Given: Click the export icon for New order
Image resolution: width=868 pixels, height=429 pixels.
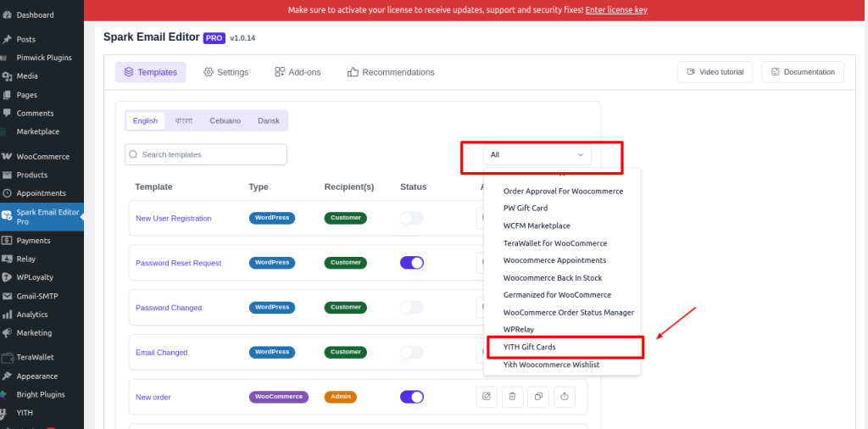Looking at the screenshot, I should 565,396.
